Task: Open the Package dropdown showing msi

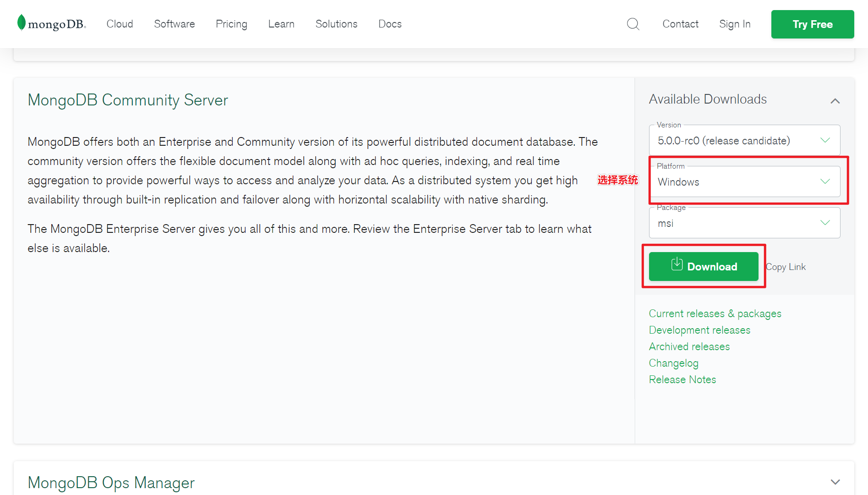Action: [x=744, y=223]
